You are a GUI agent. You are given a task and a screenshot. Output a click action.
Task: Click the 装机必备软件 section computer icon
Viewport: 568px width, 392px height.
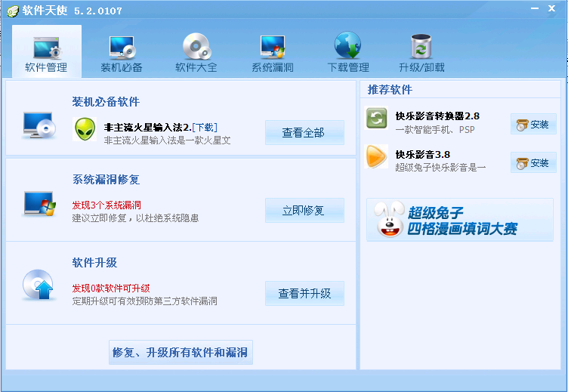click(x=39, y=125)
